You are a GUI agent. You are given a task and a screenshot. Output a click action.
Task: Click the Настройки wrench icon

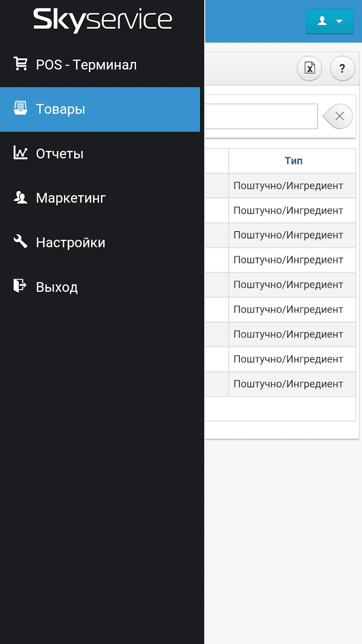pos(20,242)
